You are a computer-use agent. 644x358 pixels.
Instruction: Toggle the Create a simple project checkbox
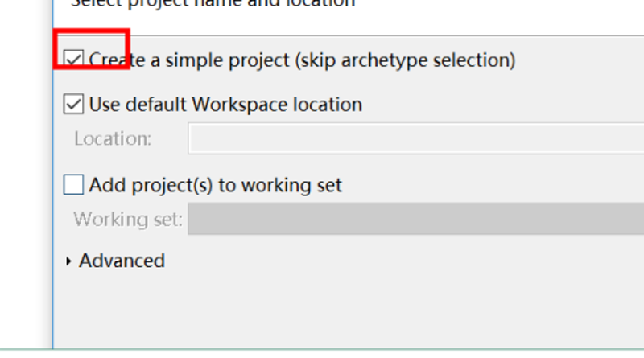(73, 60)
